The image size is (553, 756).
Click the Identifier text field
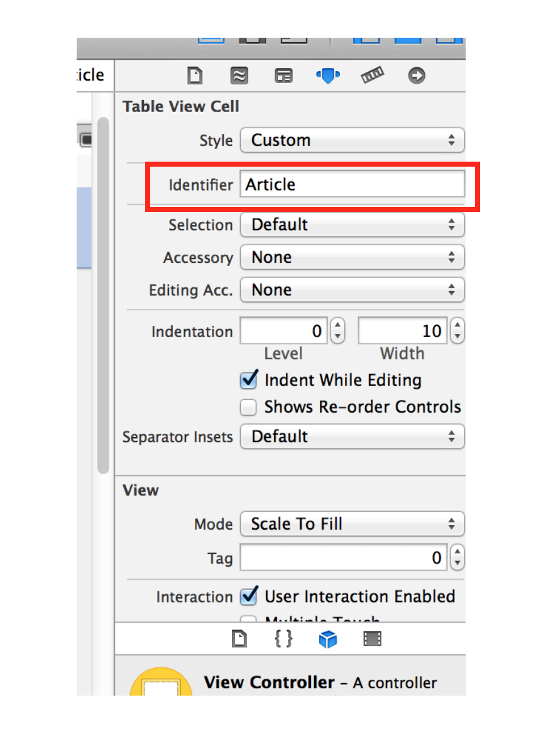coord(352,185)
